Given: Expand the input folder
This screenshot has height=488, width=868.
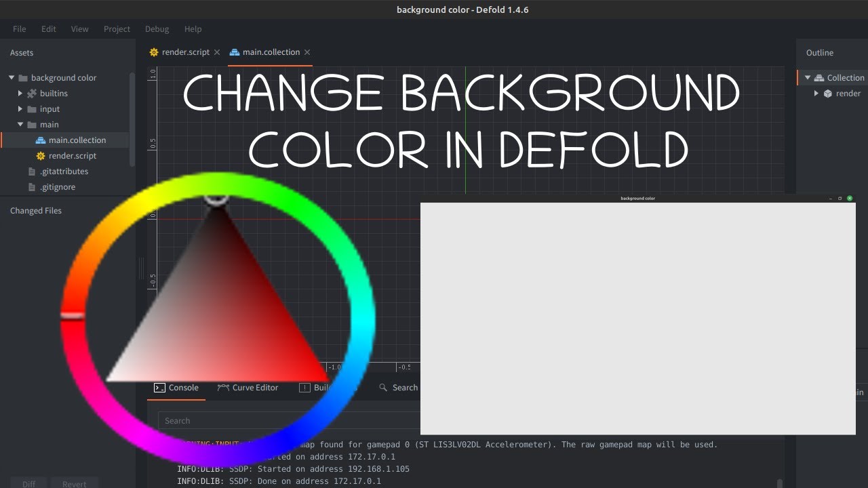Looking at the screenshot, I should click(20, 109).
